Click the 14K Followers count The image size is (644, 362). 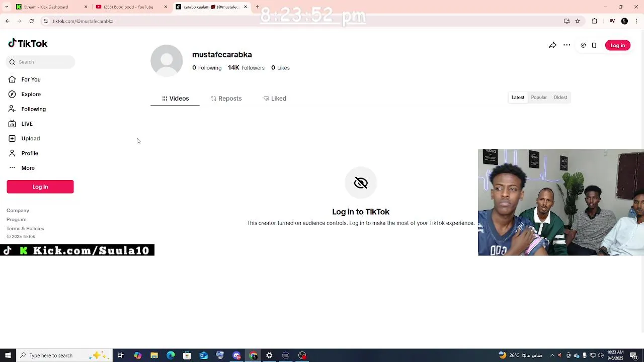[x=246, y=68]
